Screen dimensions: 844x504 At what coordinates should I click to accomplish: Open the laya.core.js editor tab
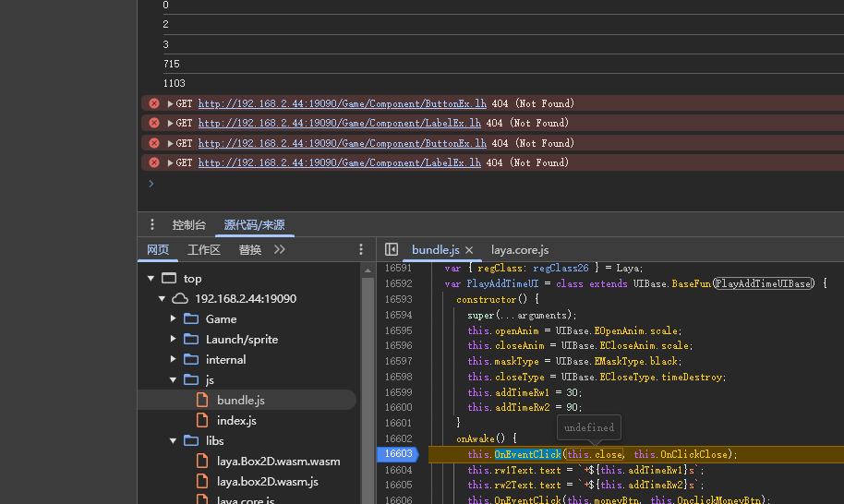(519, 250)
